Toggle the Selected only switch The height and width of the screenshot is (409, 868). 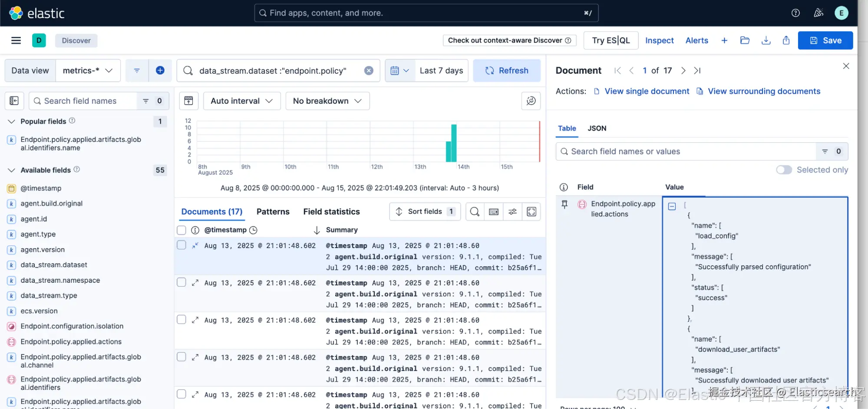[784, 170]
